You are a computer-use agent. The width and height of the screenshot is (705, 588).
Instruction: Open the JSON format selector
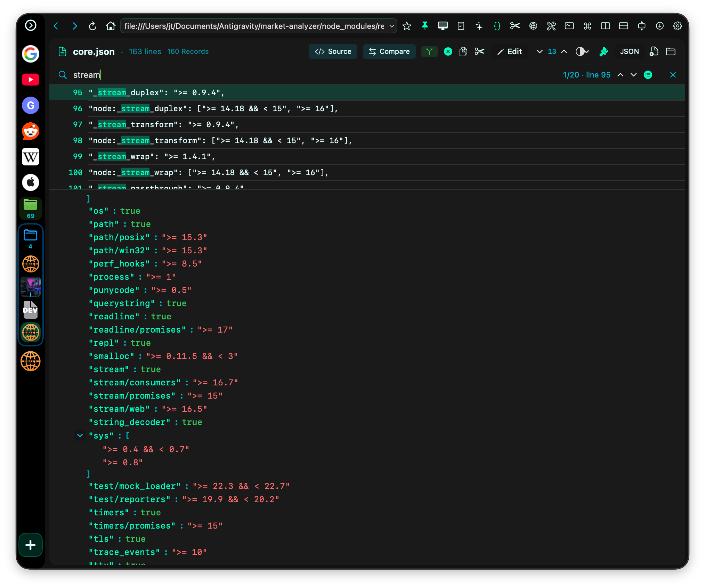coord(629,51)
